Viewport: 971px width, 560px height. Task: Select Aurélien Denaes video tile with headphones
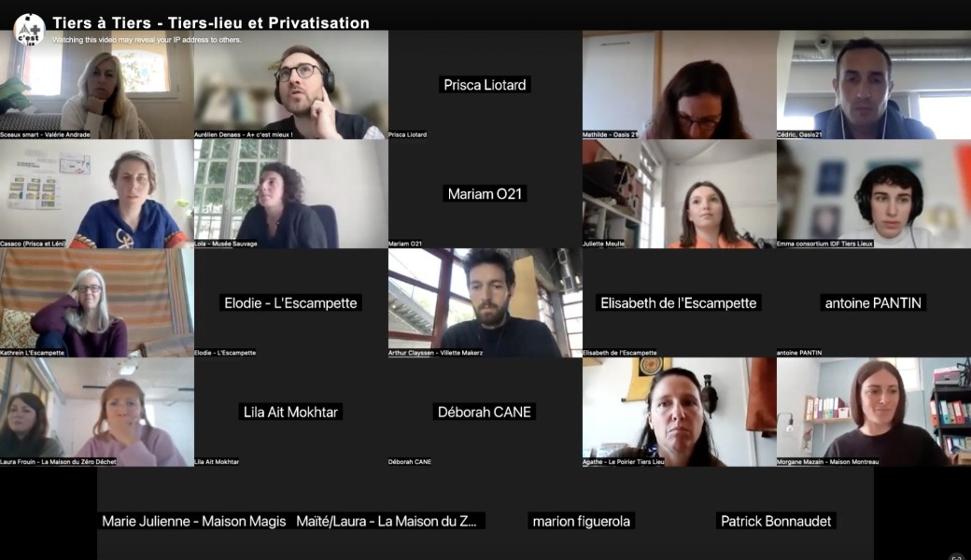click(291, 85)
